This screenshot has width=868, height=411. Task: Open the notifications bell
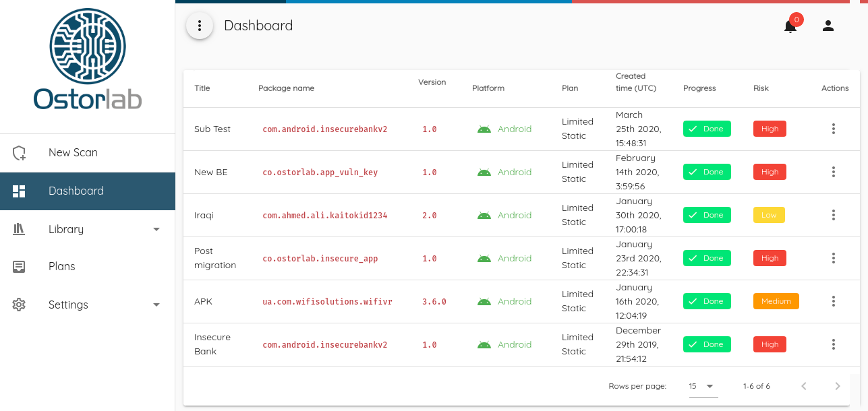point(790,26)
